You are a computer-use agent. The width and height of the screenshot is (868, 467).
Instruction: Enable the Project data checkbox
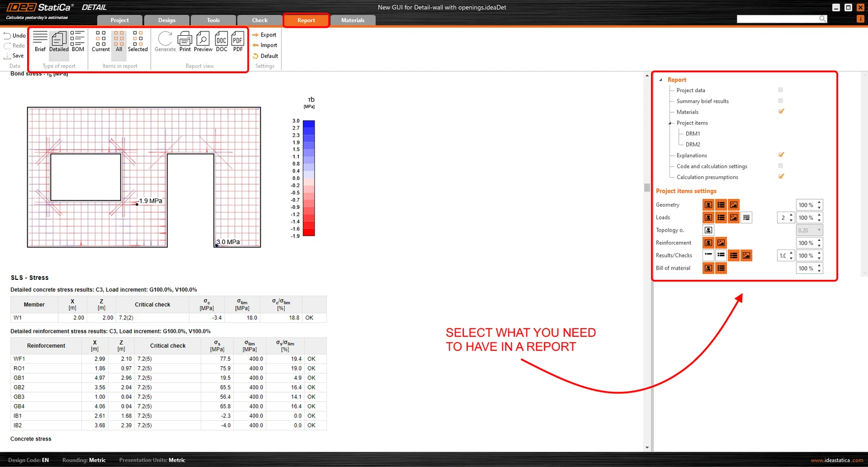[781, 90]
